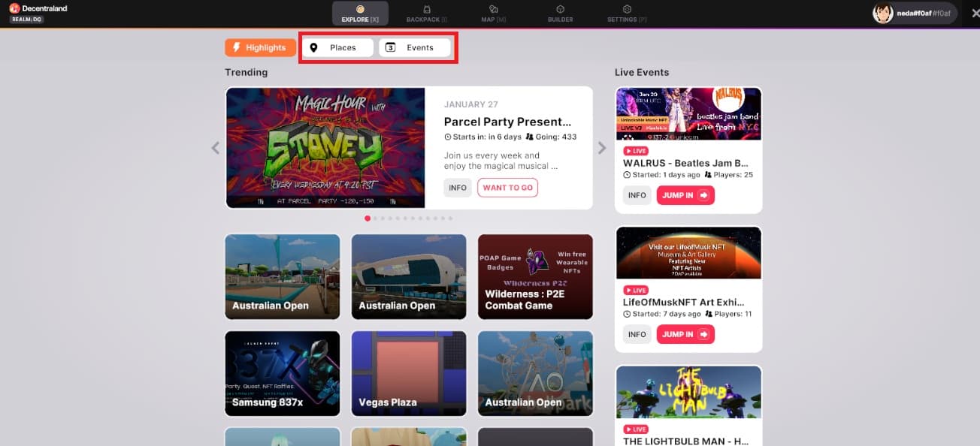Viewport: 980px width, 446px height.
Task: Click the WANT TO GO button
Action: [507, 188]
